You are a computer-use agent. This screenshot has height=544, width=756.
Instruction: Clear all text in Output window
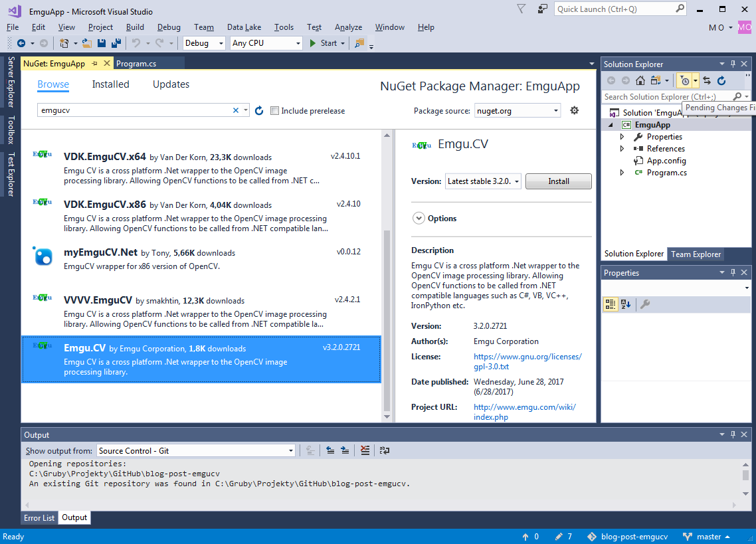click(x=365, y=450)
